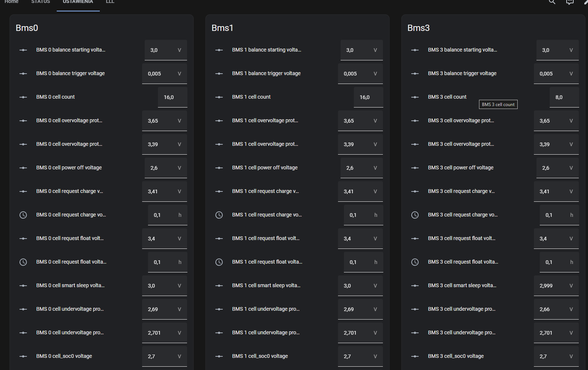This screenshot has height=370, width=588.
Task: Edit BMS 0 undervoltage protection value 2,701
Action: [165, 333]
